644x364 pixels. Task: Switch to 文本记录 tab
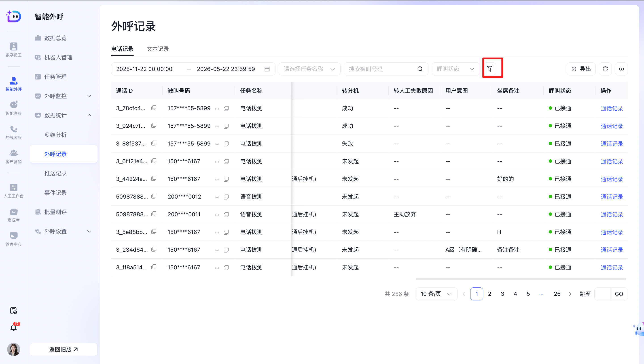157,49
